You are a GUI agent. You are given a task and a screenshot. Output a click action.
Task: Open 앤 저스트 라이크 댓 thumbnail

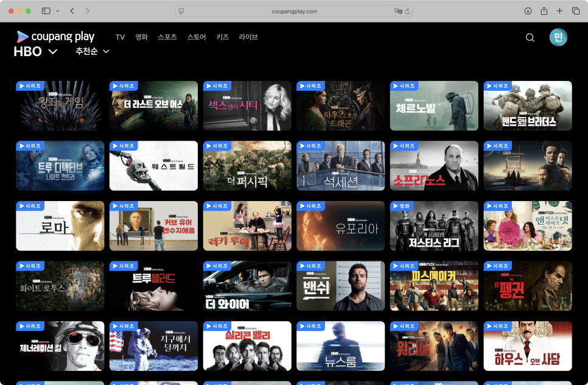[528, 226]
